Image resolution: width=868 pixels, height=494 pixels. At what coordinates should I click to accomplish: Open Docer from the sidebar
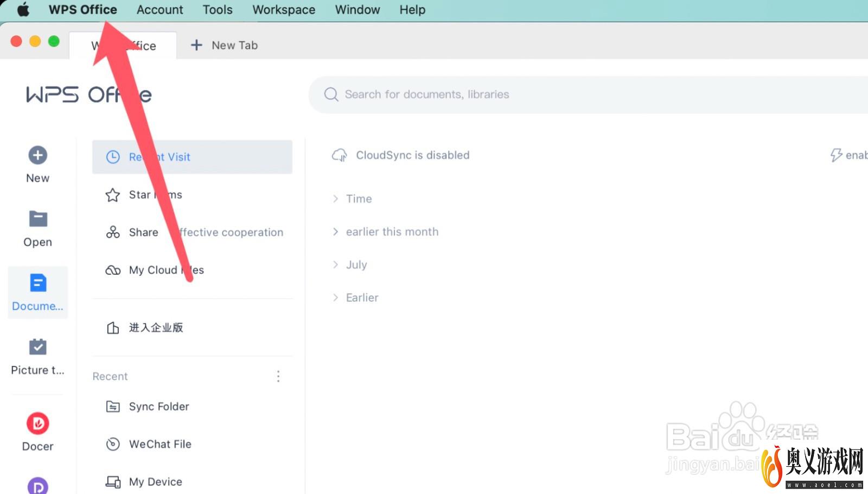pos(37,423)
